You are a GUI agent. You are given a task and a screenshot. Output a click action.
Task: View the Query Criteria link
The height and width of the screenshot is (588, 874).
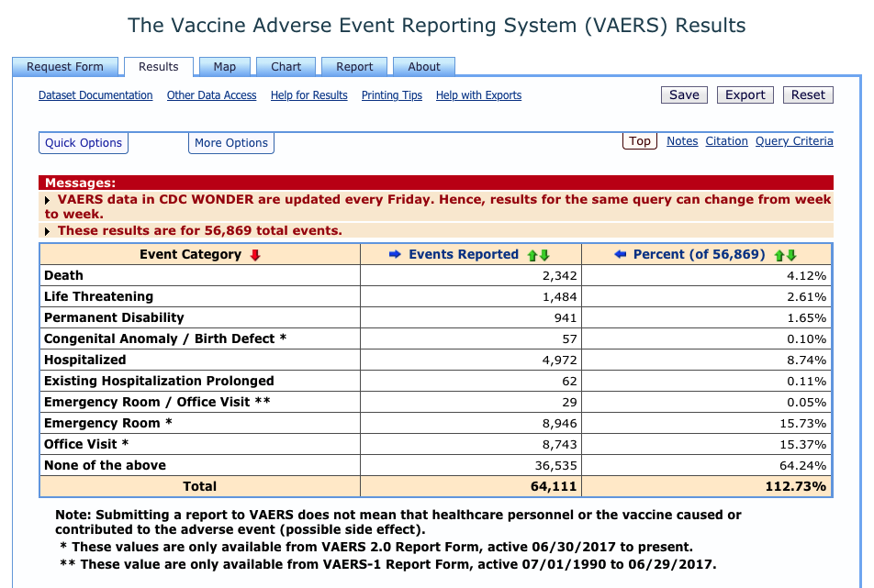click(794, 141)
